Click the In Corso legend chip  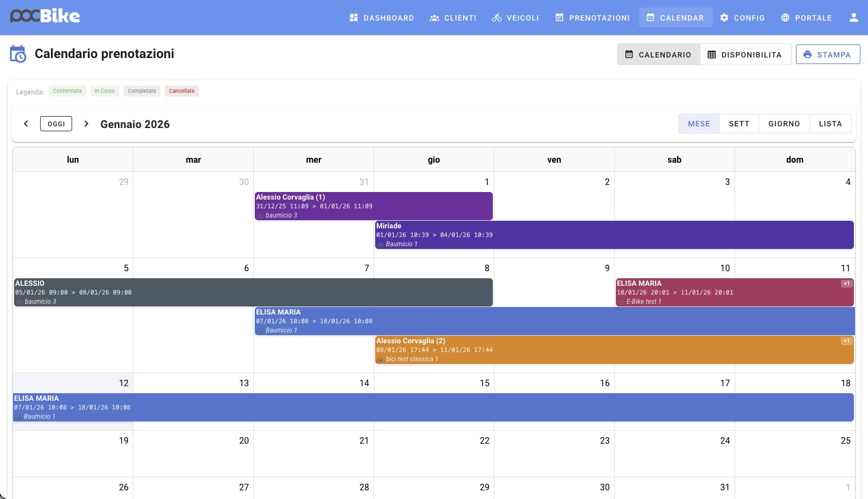(x=105, y=91)
